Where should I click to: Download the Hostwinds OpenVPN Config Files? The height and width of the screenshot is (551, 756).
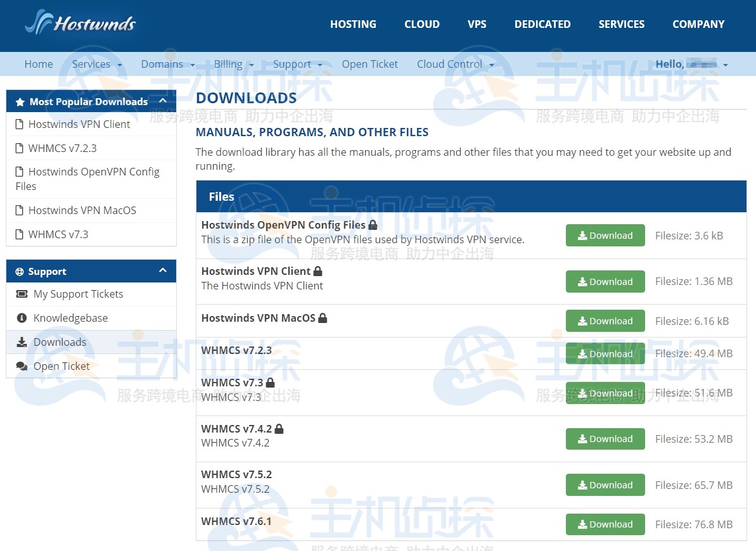tap(605, 236)
